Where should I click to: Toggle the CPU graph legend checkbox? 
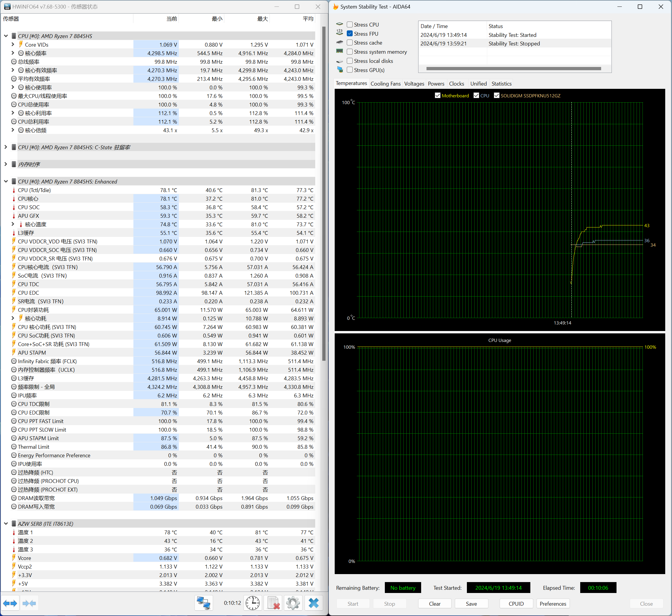coord(476,95)
